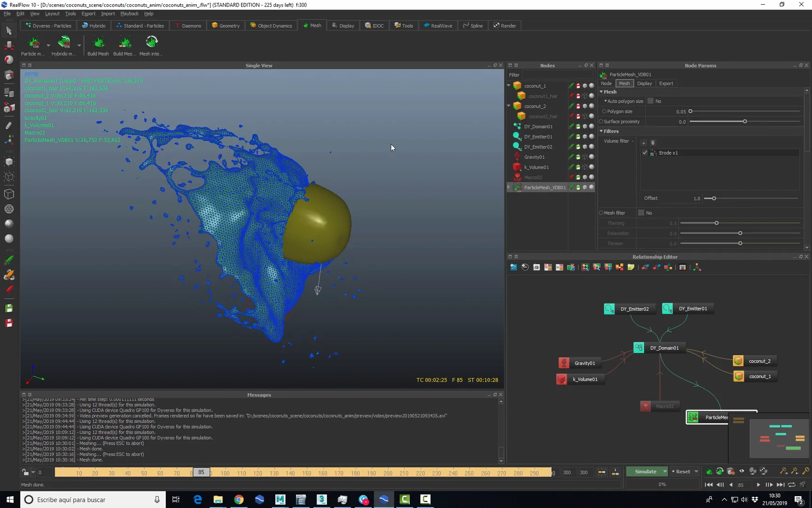This screenshot has height=508, width=812.
Task: Click the DY_Domain01 node in Relationship Editor
Action: (x=664, y=348)
